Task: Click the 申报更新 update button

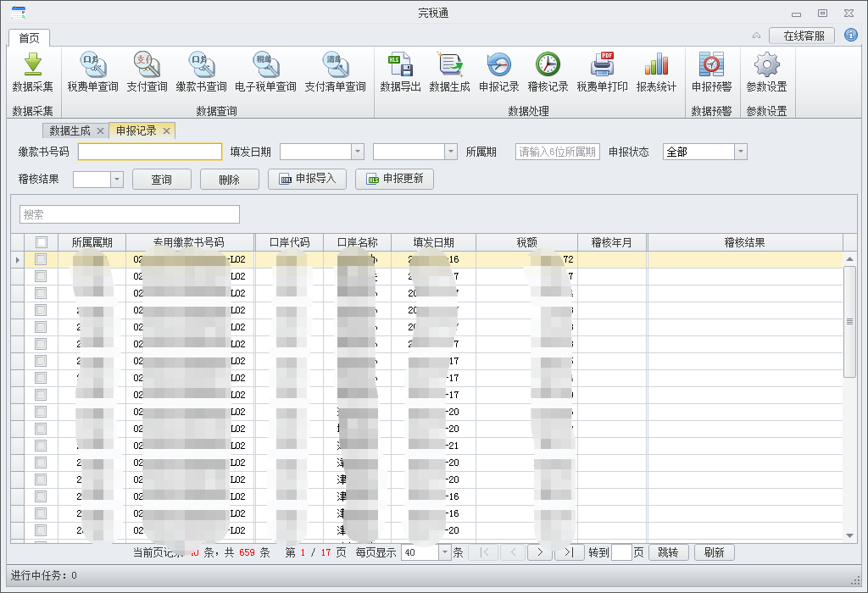Action: pos(394,179)
